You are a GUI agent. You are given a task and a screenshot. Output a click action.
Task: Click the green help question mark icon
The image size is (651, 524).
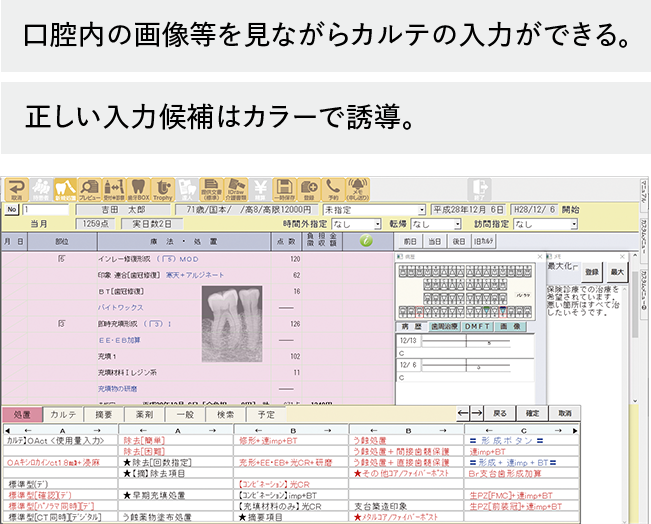click(366, 241)
